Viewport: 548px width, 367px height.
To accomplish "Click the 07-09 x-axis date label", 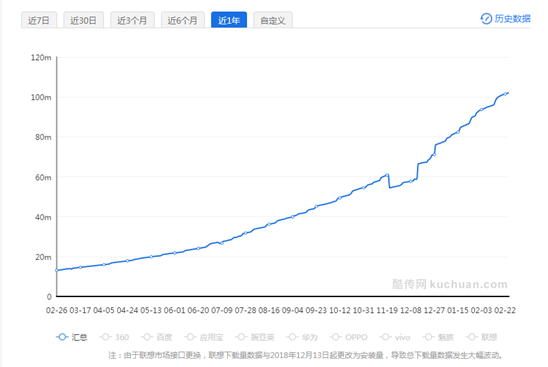I will point(222,310).
